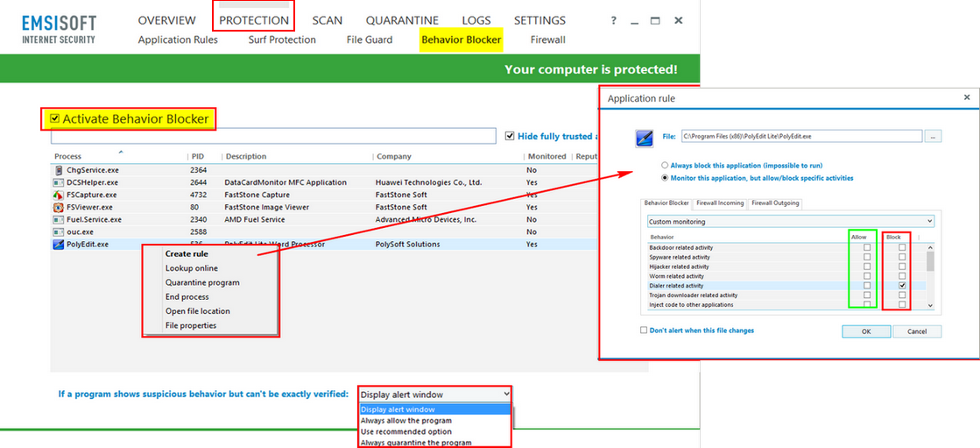The height and width of the screenshot is (448, 980).
Task: Open the OVERVIEW tab
Action: pyautogui.click(x=167, y=21)
